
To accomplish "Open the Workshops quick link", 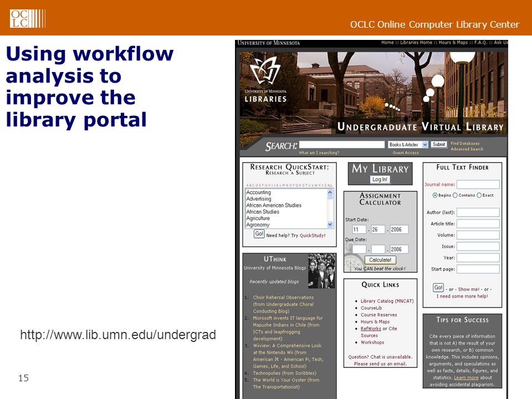I will 372,342.
